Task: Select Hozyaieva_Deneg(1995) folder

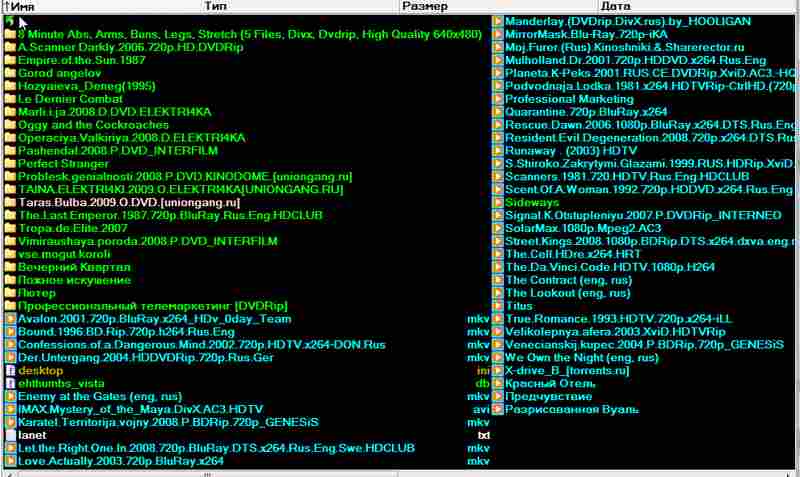Action: pyautogui.click(x=86, y=86)
